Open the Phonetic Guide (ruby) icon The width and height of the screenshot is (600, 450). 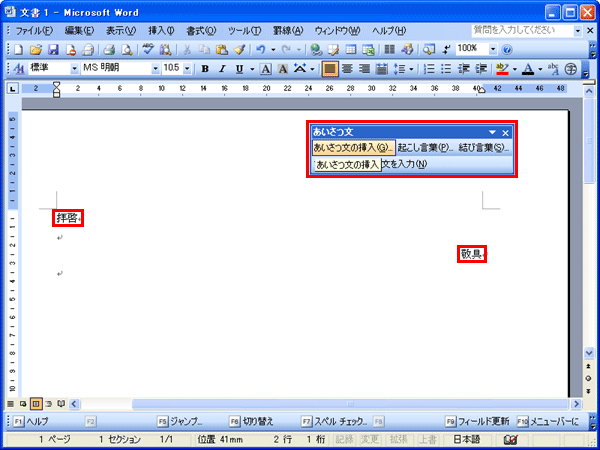(x=553, y=69)
